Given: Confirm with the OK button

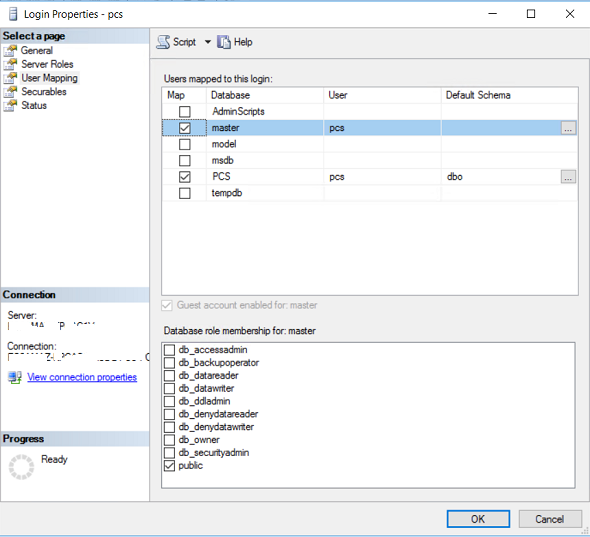Looking at the screenshot, I should tap(478, 519).
